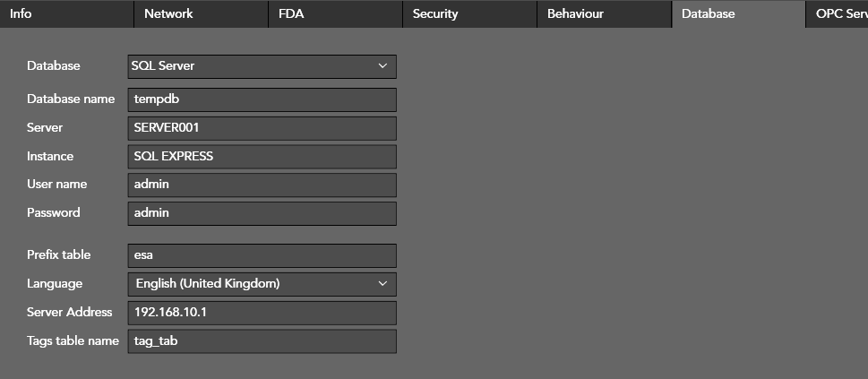Switch to the Info tab
Screen dimensions: 868x379
66,13
